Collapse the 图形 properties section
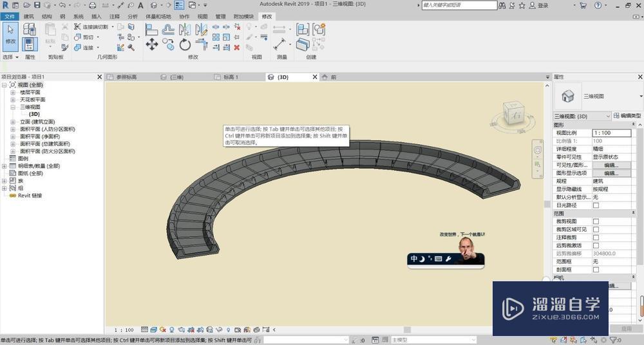Viewport: 644px width, 345px height. pos(633,124)
